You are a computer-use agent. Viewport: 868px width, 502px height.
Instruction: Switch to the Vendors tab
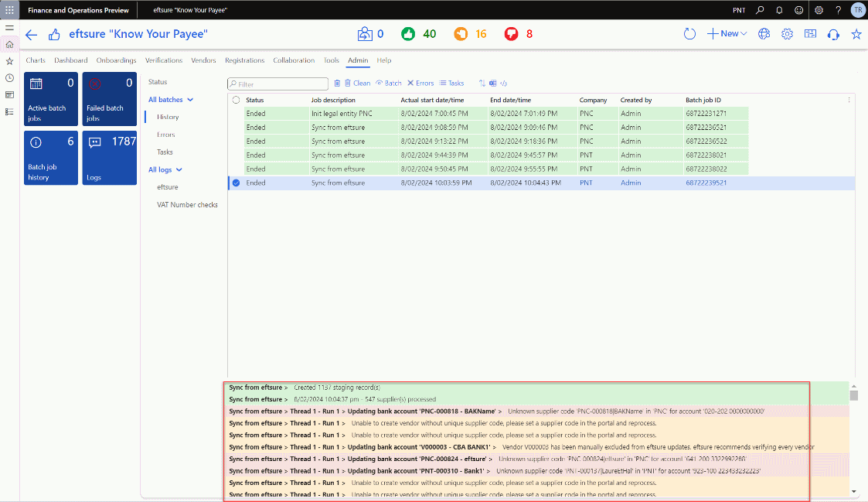coord(203,60)
